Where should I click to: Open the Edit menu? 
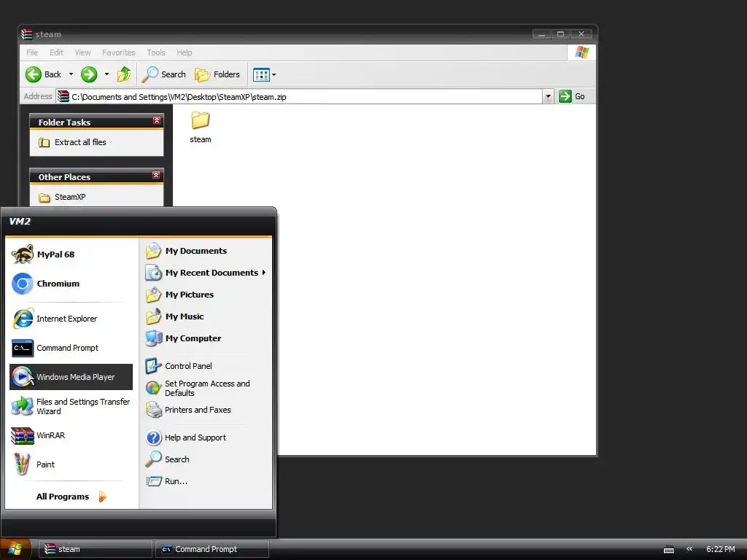pyautogui.click(x=56, y=52)
